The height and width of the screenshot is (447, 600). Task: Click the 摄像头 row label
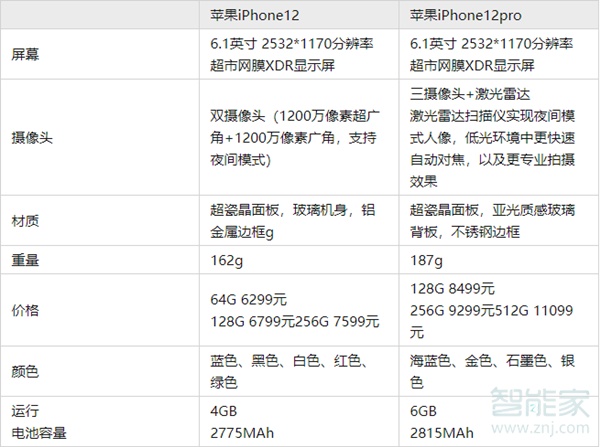point(32,138)
